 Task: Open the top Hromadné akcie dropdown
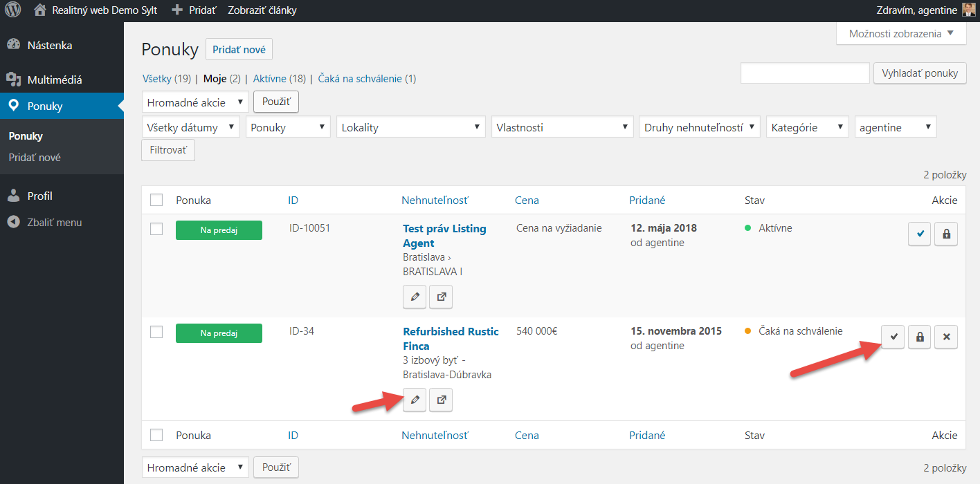[194, 102]
